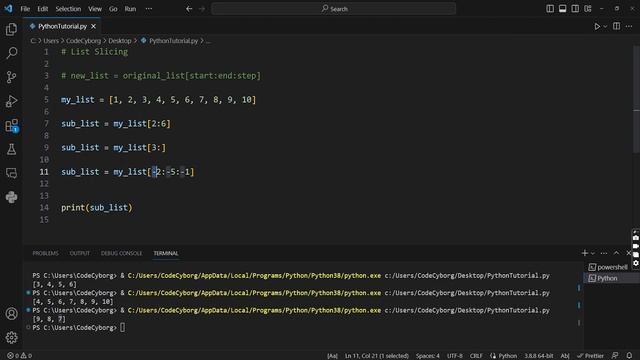The height and width of the screenshot is (360, 640).
Task: Select interpreter 3.8.8 64-bit
Action: click(x=538, y=356)
